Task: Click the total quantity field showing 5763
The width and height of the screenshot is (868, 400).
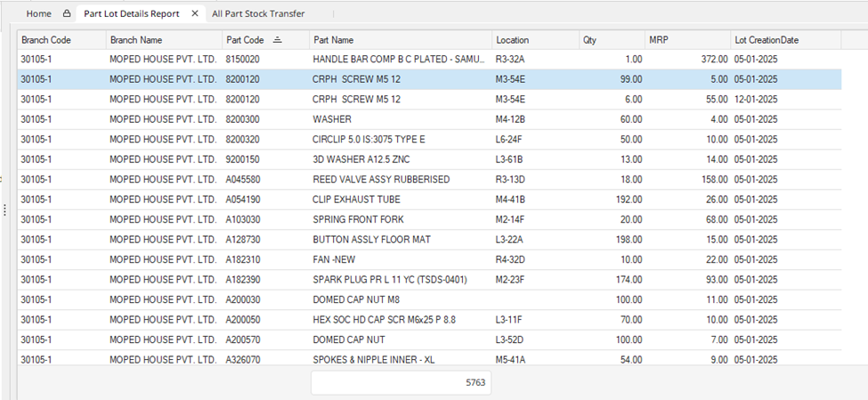Action: (402, 381)
